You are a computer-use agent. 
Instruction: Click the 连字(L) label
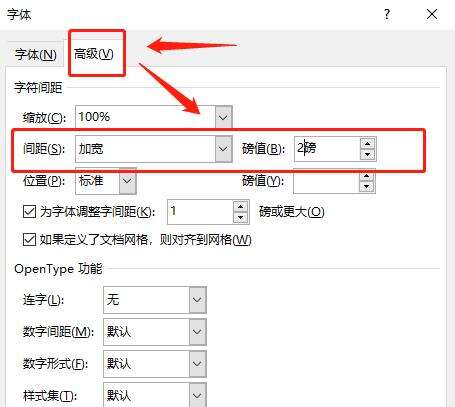pos(43,300)
